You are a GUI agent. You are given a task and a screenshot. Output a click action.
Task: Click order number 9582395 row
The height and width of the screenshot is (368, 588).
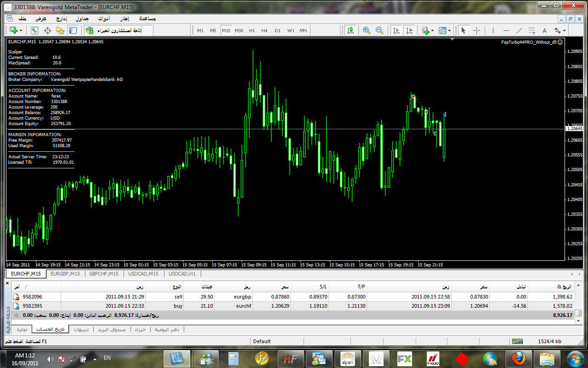coord(293,306)
